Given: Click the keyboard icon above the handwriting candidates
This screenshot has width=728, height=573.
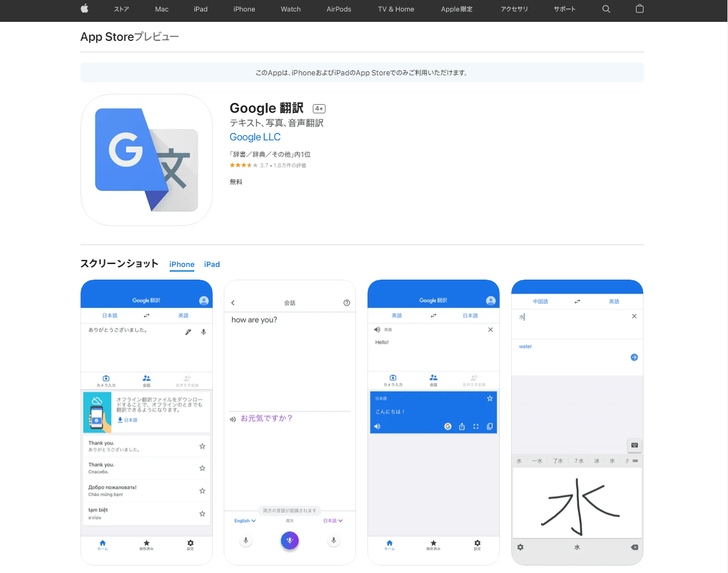Looking at the screenshot, I should pyautogui.click(x=634, y=445).
